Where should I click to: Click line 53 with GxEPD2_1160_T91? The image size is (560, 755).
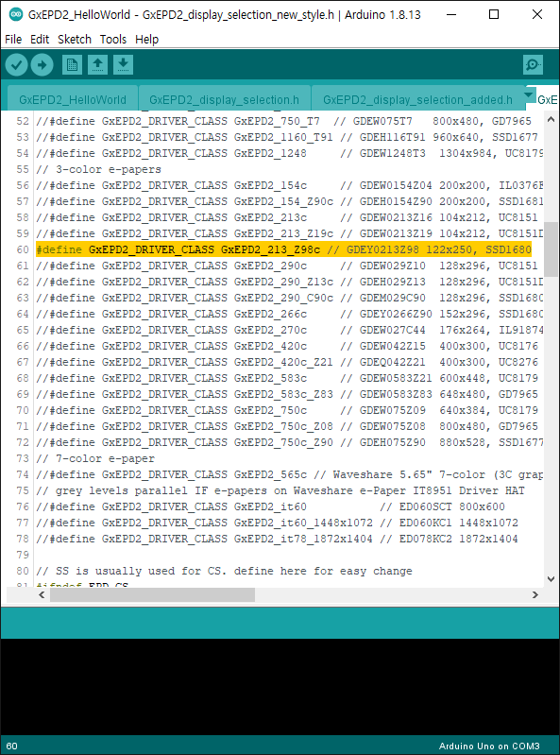coord(287,137)
